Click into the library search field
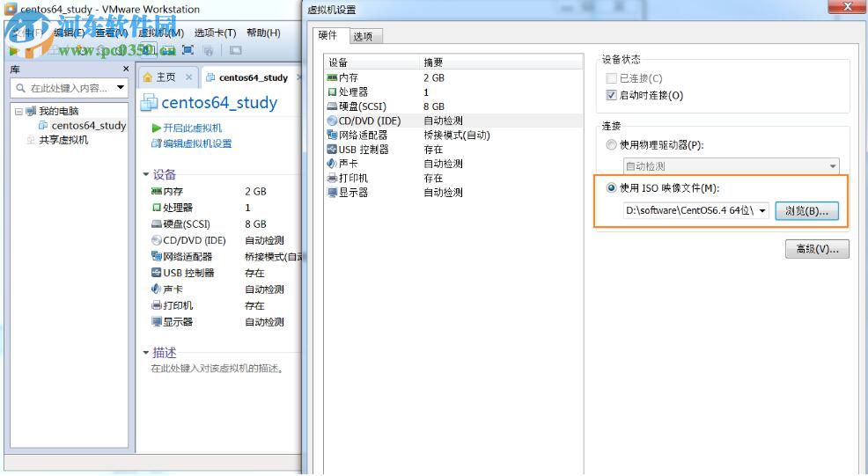 pos(70,88)
